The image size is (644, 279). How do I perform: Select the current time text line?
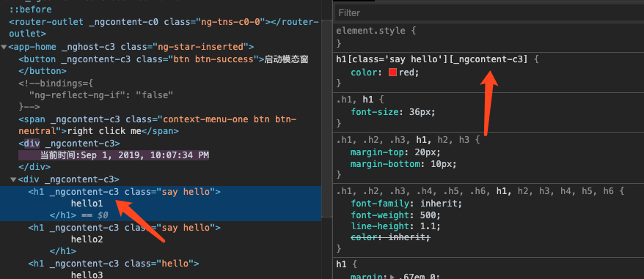[125, 155]
